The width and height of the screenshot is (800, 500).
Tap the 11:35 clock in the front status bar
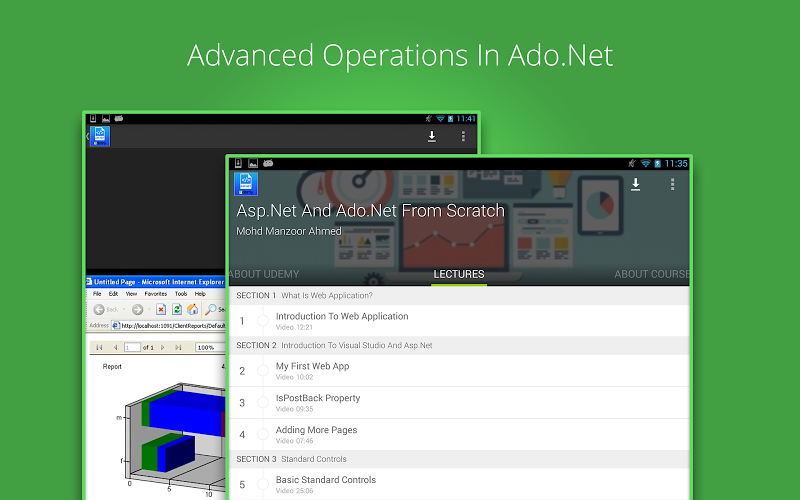(x=676, y=163)
